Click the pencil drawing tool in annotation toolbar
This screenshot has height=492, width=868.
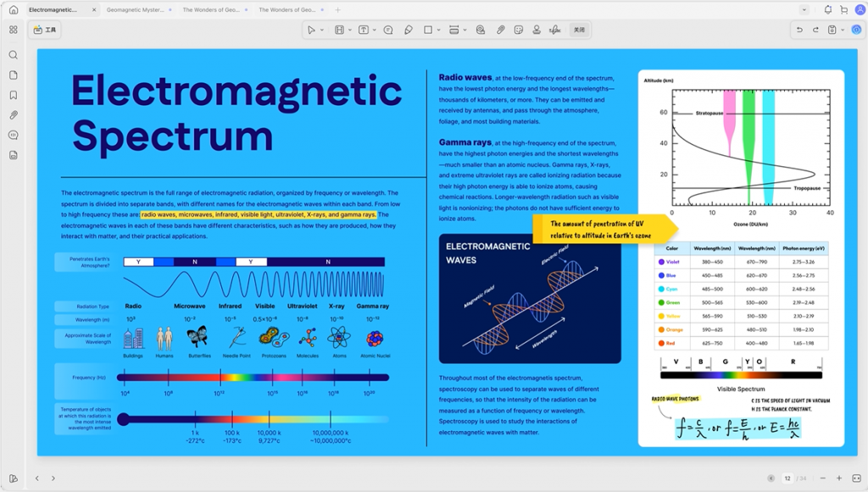409,30
